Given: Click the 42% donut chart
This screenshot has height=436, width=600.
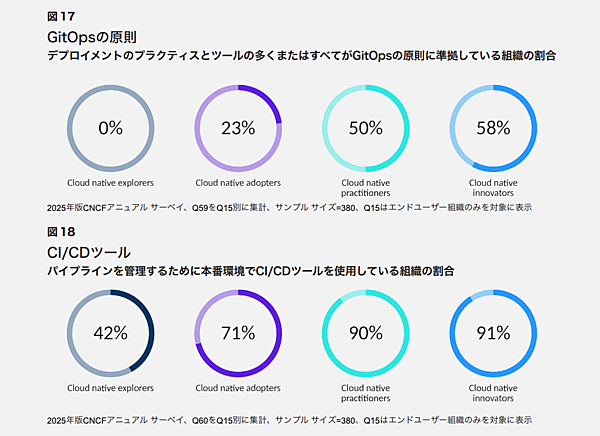Looking at the screenshot, I should click(x=110, y=333).
